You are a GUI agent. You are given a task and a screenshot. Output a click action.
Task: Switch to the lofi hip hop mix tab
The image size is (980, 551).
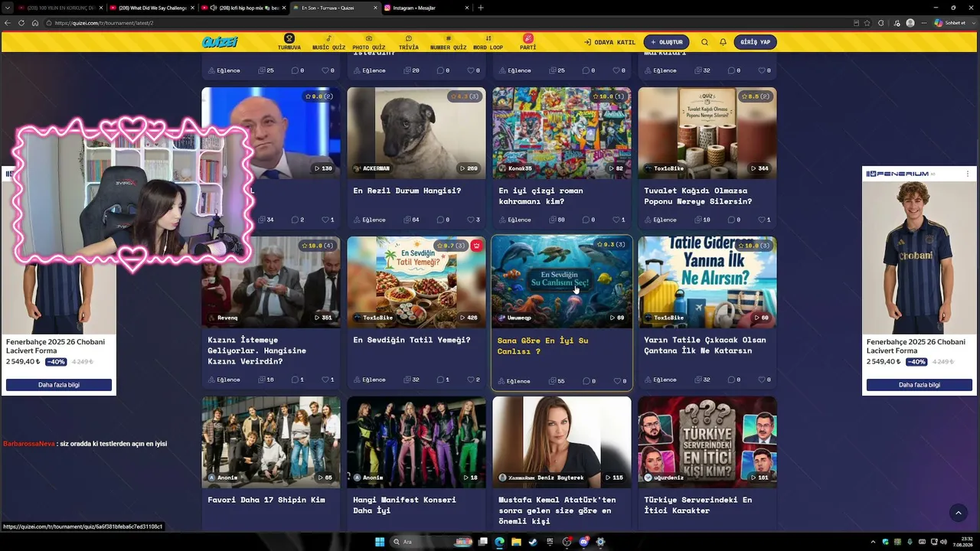243,8
